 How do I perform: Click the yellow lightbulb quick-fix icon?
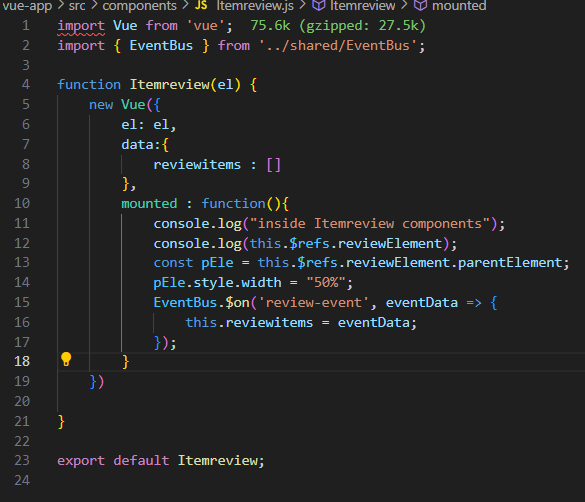[66, 359]
